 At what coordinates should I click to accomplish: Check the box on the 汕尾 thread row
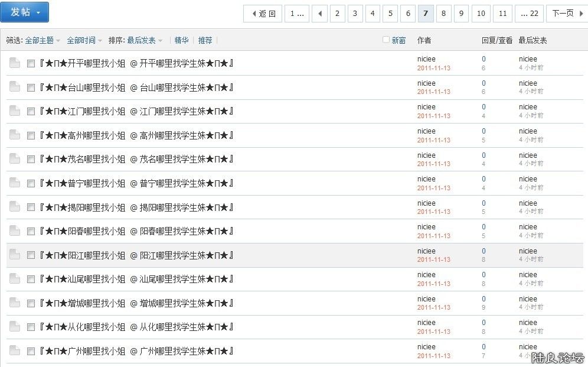coord(31,280)
